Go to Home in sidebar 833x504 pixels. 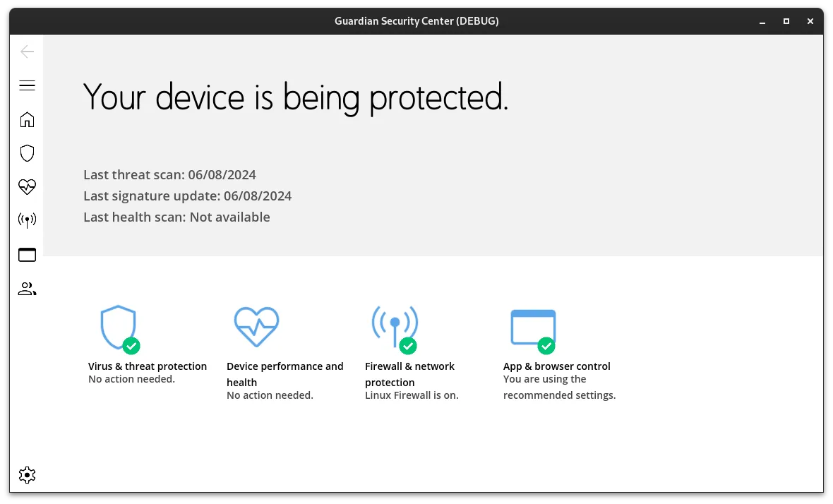pos(27,119)
